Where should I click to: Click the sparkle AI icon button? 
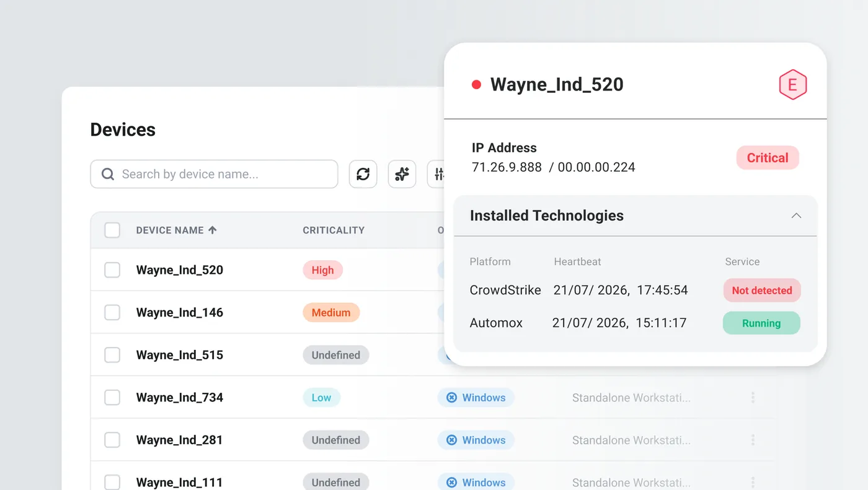coord(402,174)
